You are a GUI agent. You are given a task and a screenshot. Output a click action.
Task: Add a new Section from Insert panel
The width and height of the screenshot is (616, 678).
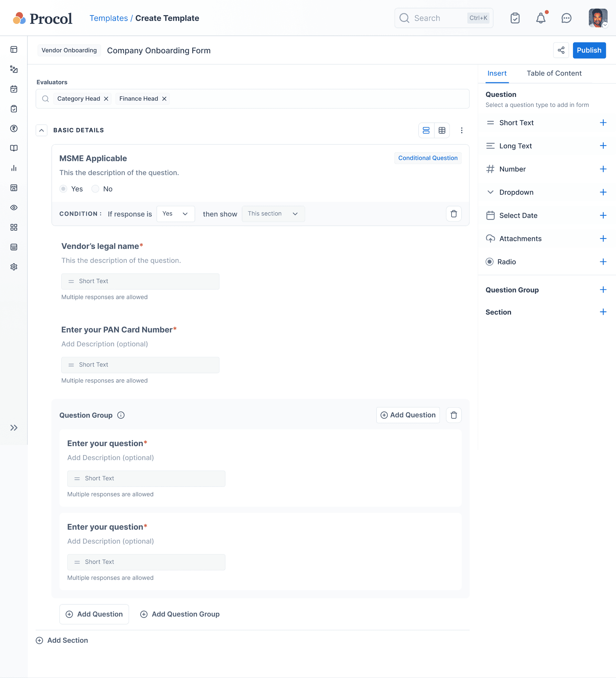click(603, 312)
